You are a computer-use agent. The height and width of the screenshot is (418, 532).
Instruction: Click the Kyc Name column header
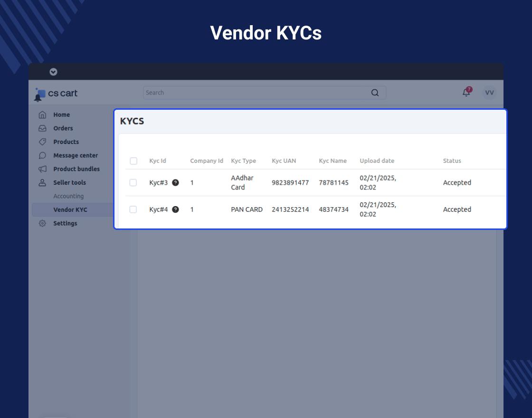tap(332, 161)
